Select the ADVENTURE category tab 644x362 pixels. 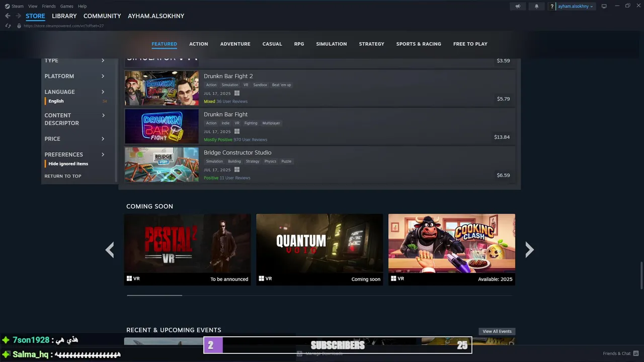coord(235,44)
